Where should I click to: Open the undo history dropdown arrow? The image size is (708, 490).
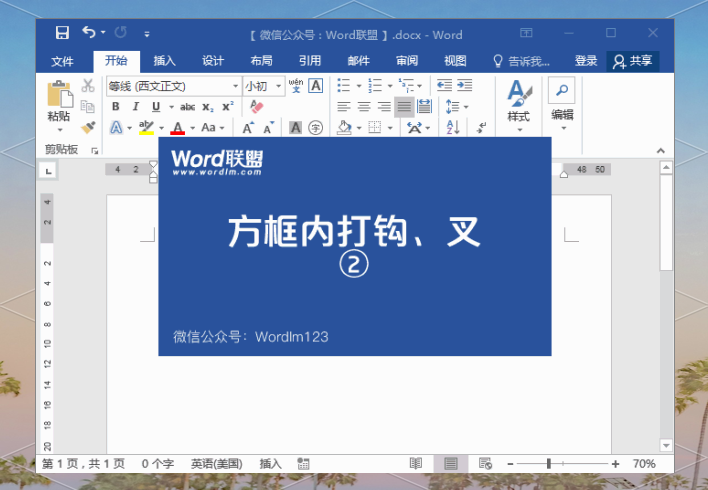click(x=103, y=33)
